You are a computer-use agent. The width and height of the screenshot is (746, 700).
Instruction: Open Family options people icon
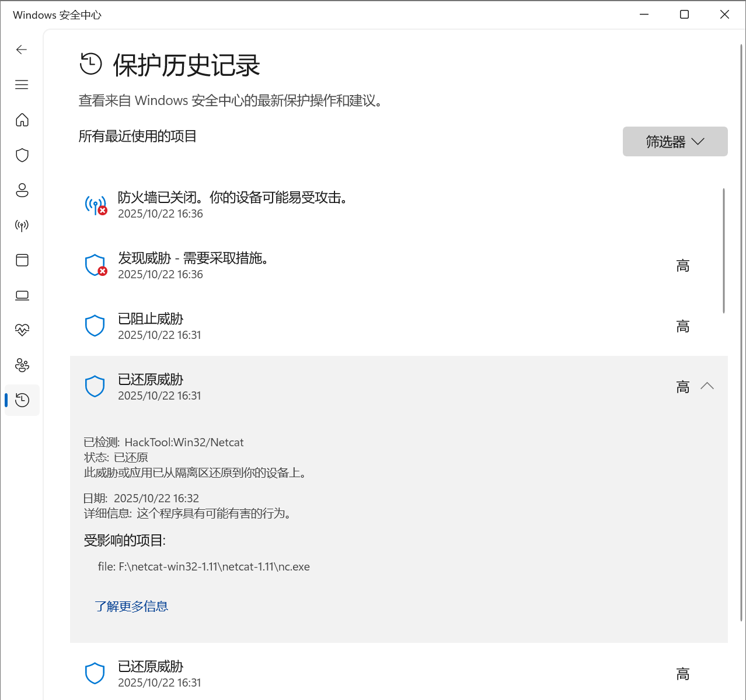point(22,365)
